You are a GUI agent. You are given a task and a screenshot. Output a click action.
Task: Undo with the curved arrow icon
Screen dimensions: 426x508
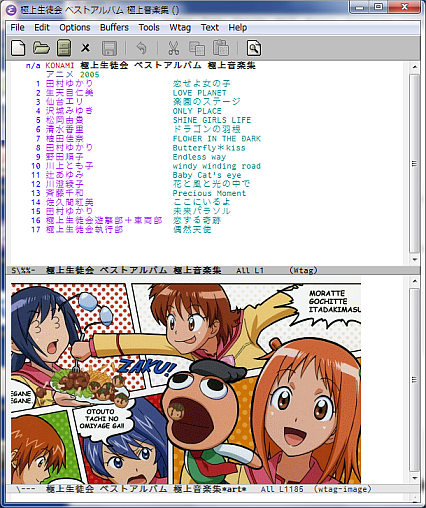click(141, 48)
